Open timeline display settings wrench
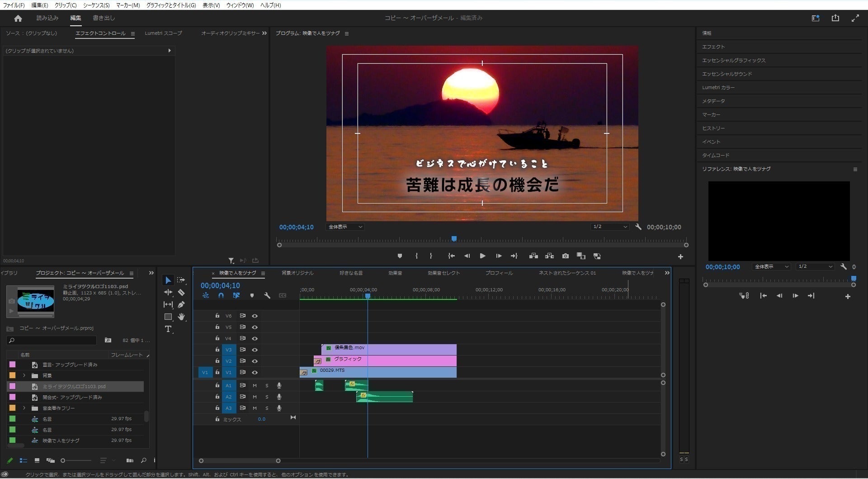868x479 pixels. click(267, 295)
